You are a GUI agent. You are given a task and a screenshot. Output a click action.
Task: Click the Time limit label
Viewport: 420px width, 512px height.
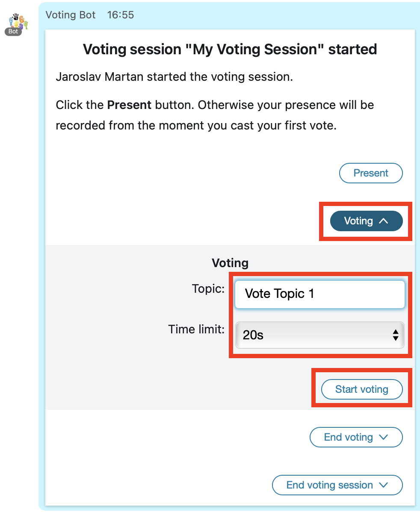tap(196, 330)
